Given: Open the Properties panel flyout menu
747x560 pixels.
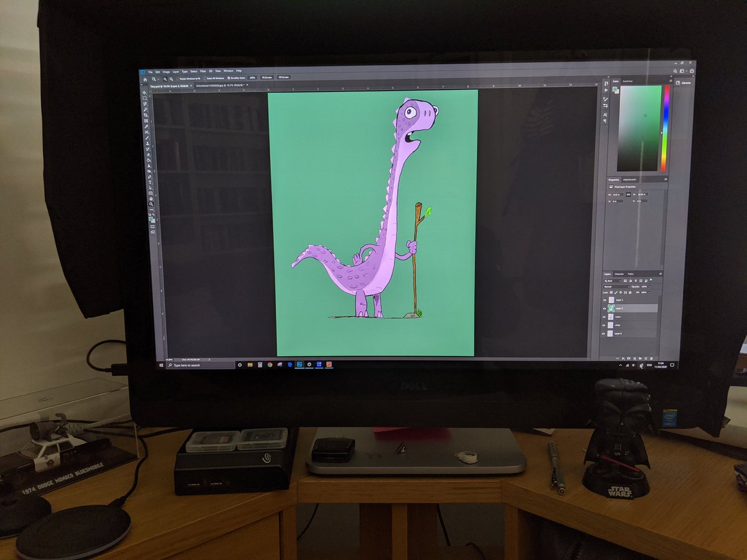Looking at the screenshot, I should (x=665, y=179).
